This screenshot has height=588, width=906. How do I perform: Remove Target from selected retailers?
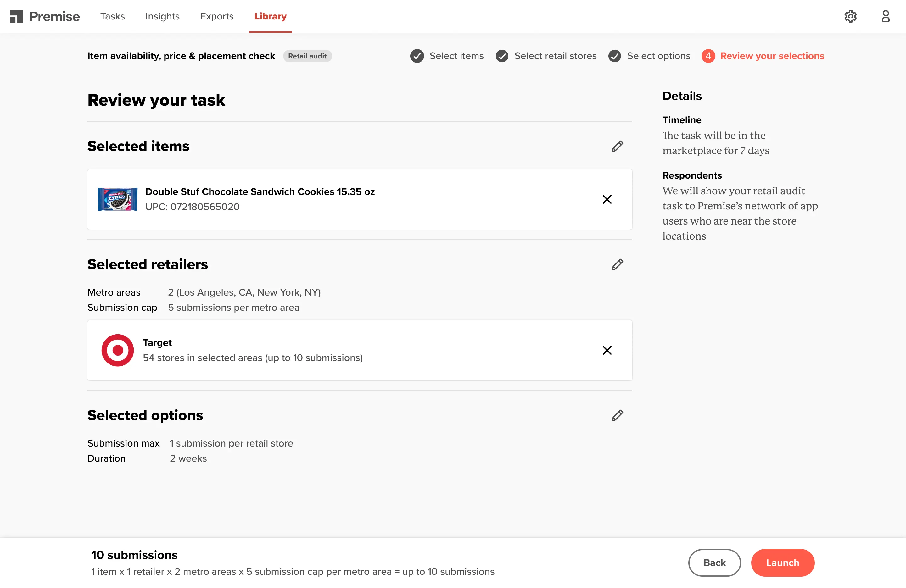point(607,350)
